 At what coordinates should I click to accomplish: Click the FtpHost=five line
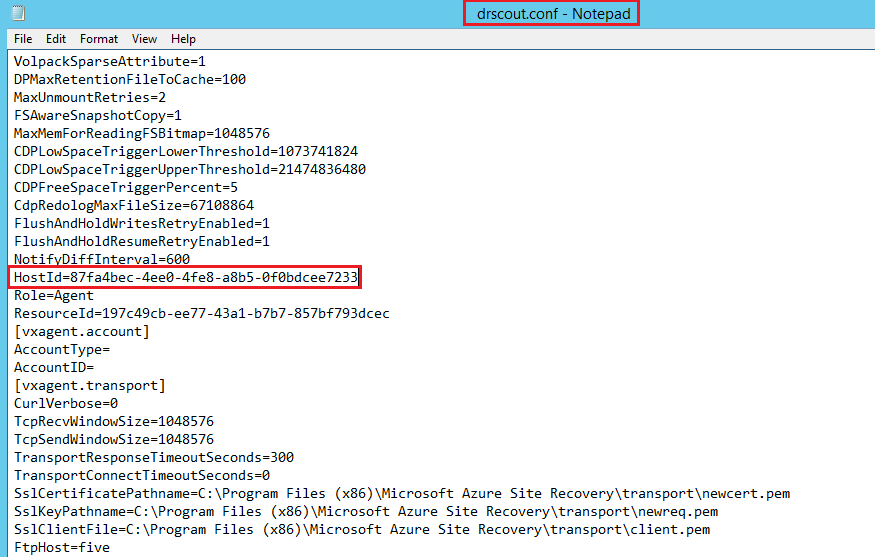(62, 547)
